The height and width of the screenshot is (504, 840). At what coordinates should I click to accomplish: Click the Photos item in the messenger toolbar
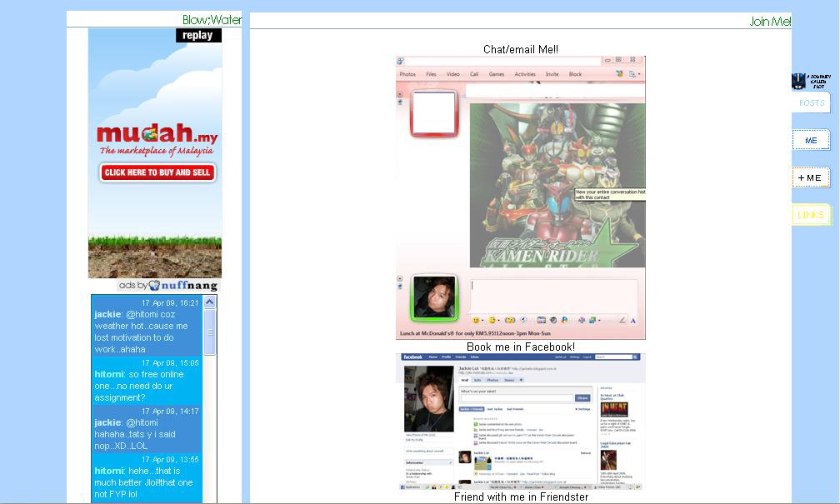(407, 74)
